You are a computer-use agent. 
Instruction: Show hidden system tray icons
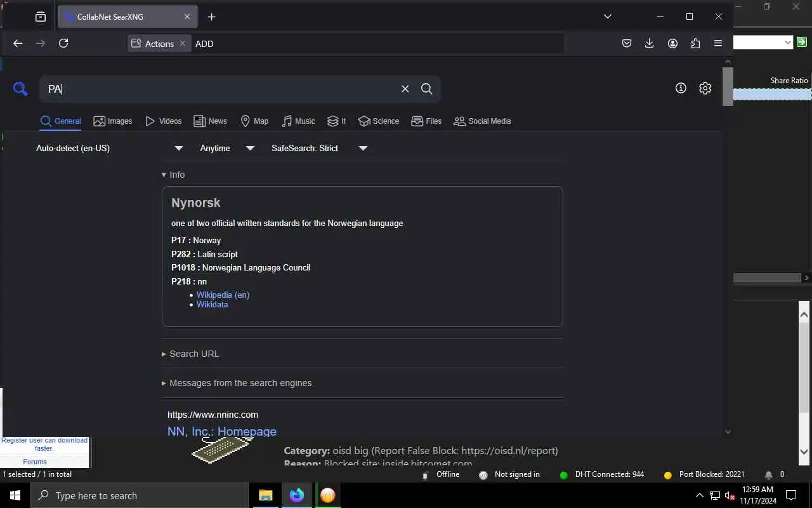click(700, 495)
